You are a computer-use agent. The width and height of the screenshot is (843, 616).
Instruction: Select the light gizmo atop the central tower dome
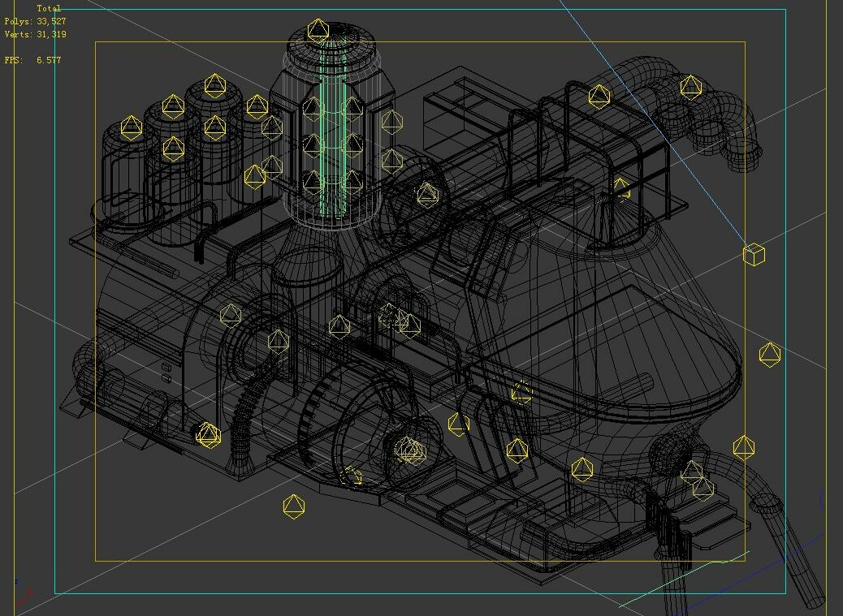point(318,31)
